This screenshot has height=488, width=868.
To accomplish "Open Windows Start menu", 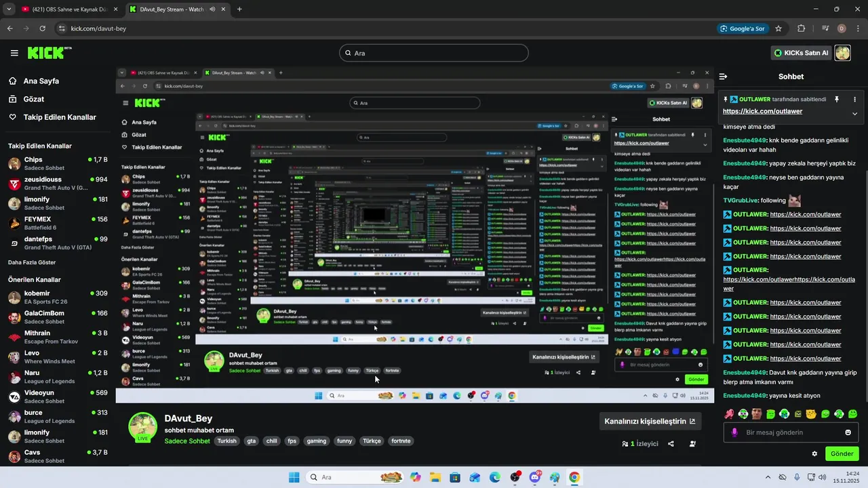I will [x=294, y=477].
